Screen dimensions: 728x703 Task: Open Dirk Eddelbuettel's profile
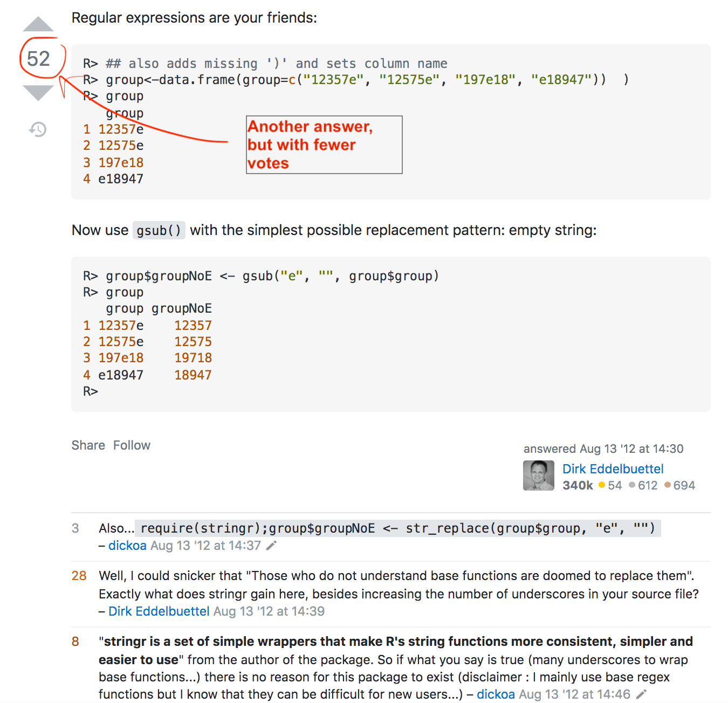613,469
